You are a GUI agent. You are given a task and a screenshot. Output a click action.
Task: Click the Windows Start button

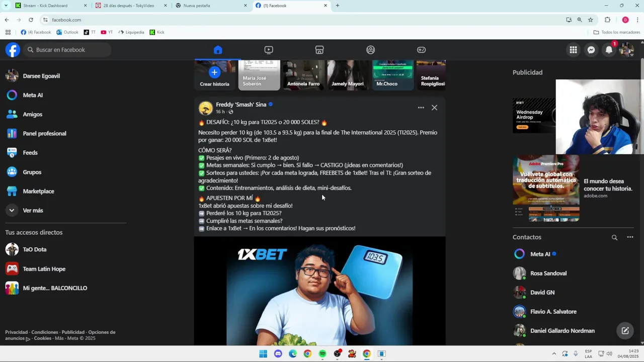(263, 353)
